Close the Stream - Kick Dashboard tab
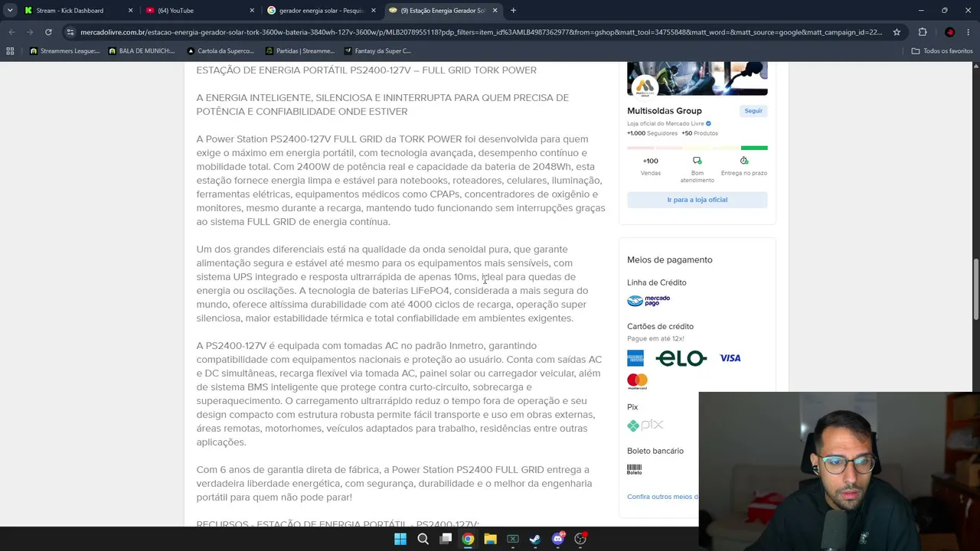 point(130,11)
